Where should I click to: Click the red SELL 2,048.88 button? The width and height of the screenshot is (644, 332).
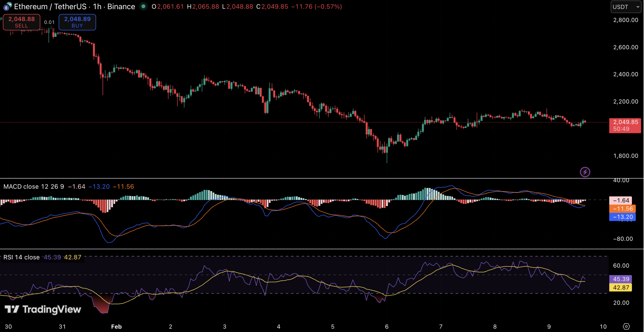(x=21, y=22)
